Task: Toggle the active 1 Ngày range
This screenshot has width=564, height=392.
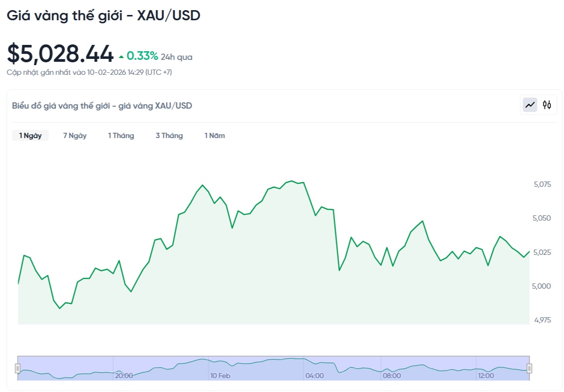Action: 30,136
